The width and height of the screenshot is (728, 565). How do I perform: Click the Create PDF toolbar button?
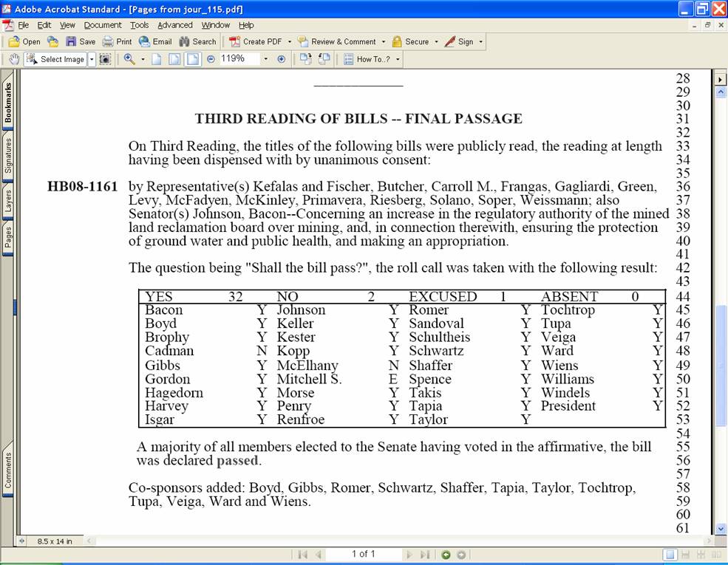click(256, 42)
